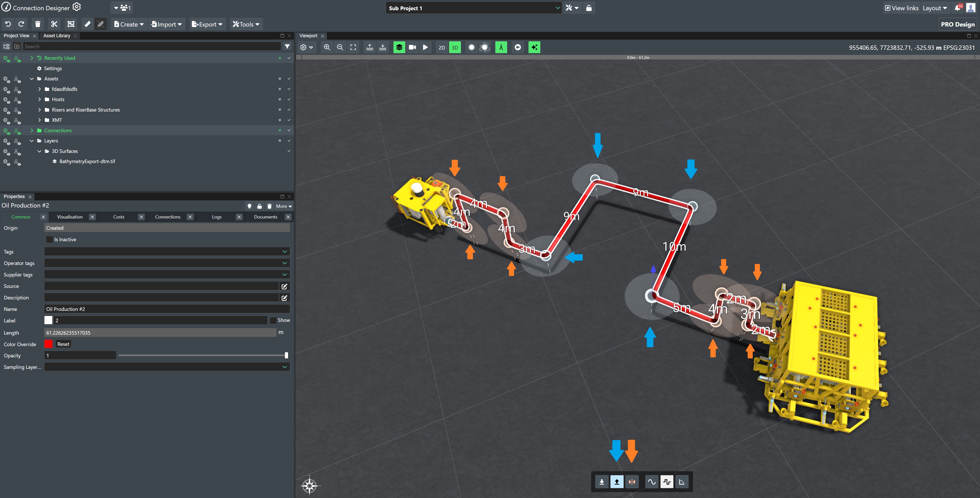The image size is (980, 498).
Task: Switch to the Logs tab
Action: click(217, 217)
